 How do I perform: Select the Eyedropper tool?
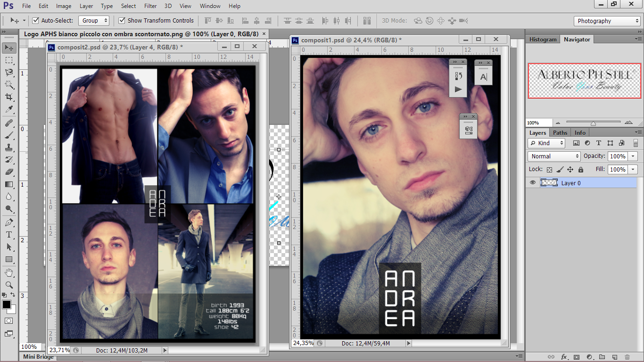pyautogui.click(x=8, y=110)
